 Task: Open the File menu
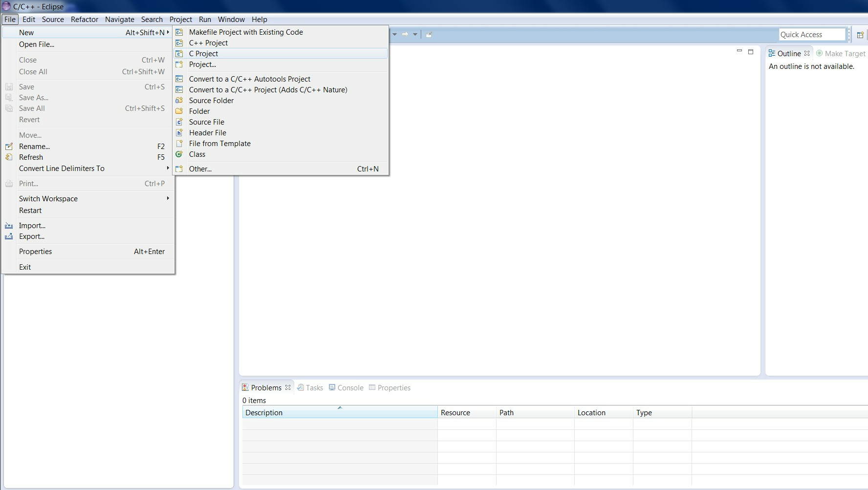coord(10,19)
